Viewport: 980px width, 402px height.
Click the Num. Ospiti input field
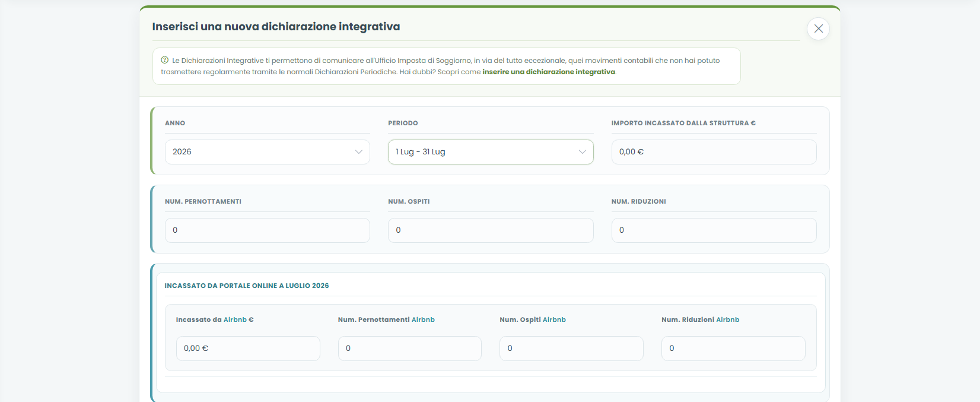tap(491, 230)
